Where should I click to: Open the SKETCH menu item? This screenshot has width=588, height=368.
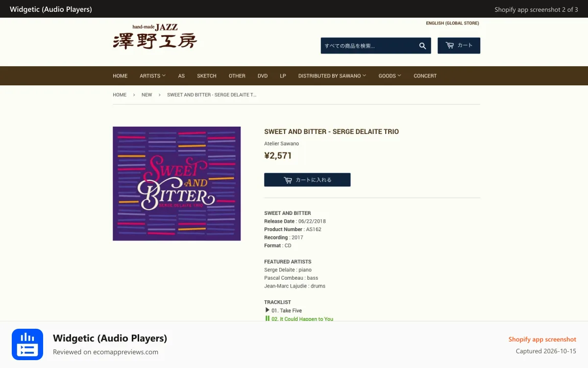(207, 76)
